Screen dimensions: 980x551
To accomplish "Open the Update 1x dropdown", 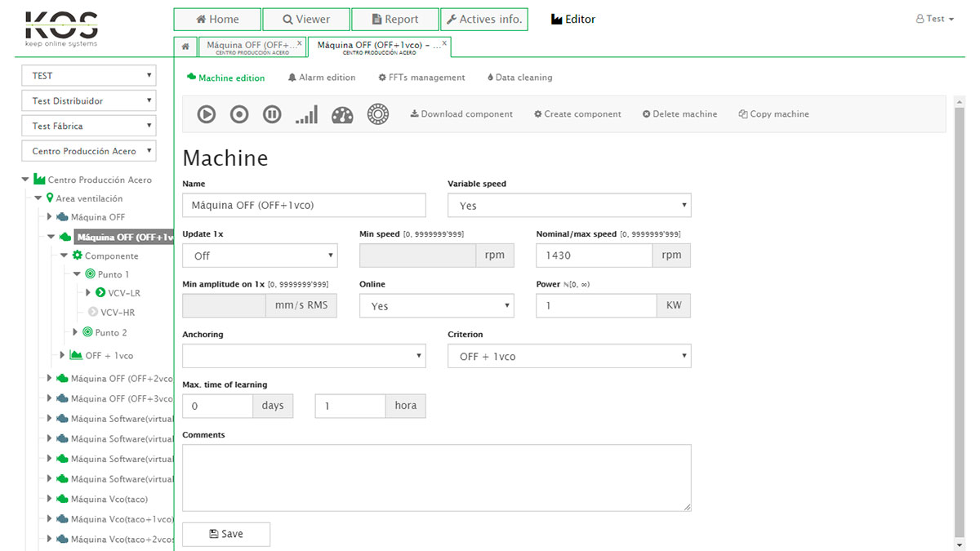I will [260, 256].
